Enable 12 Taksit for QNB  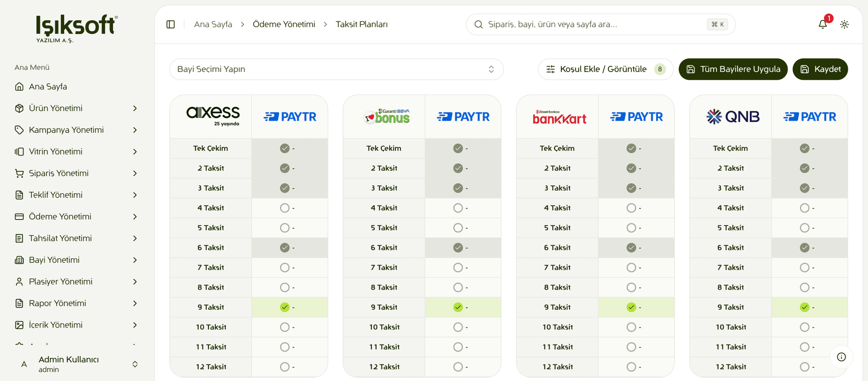(x=804, y=367)
